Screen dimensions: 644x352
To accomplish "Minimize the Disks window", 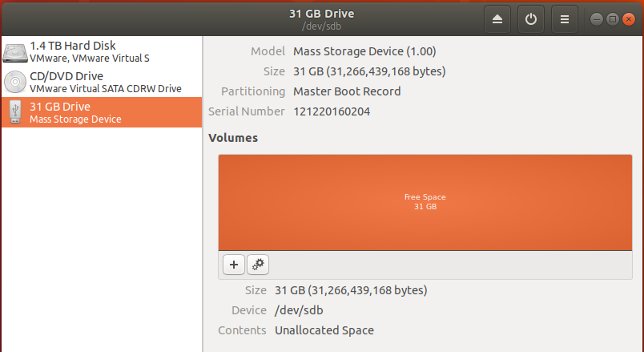I will click(x=597, y=19).
